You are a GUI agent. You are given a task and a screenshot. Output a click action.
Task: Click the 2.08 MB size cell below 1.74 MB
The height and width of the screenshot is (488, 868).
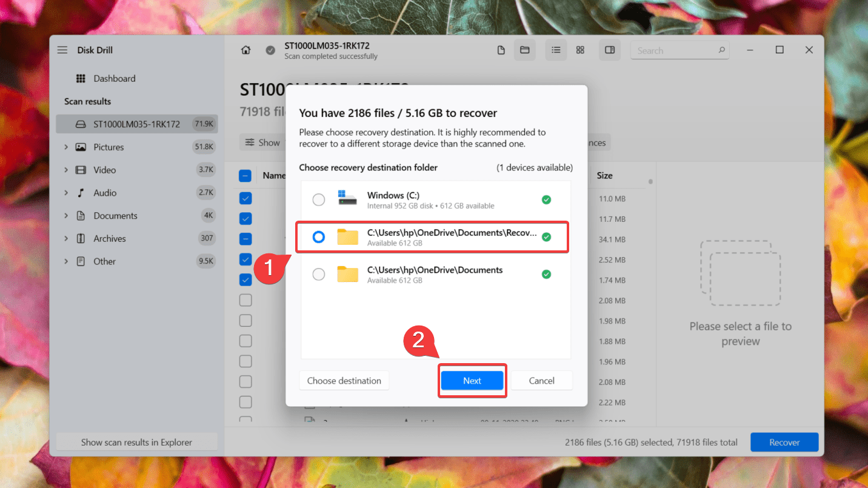(612, 301)
